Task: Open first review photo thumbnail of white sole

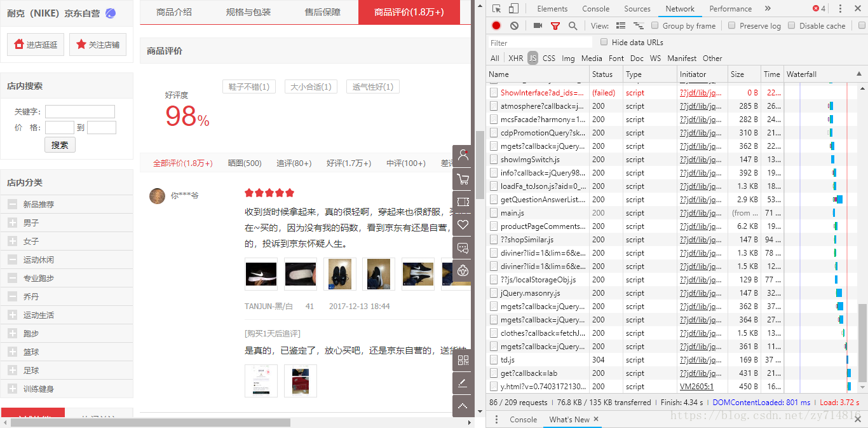Action: point(301,274)
